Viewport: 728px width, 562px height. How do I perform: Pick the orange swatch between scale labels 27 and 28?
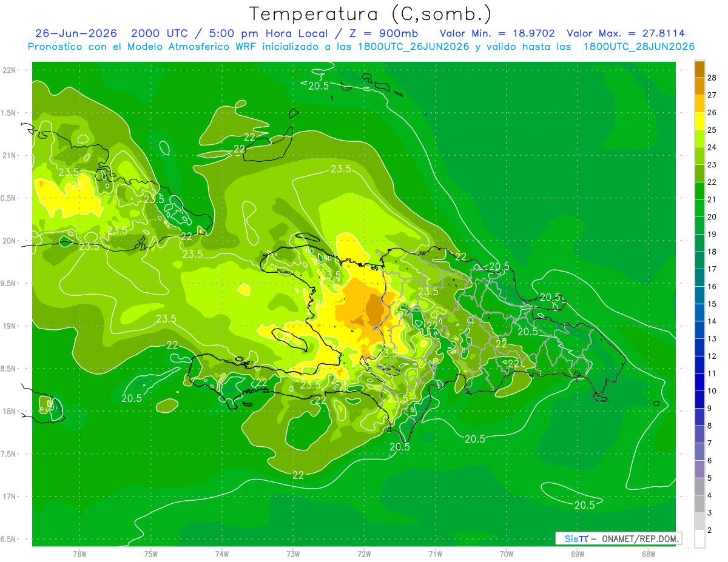pyautogui.click(x=699, y=86)
